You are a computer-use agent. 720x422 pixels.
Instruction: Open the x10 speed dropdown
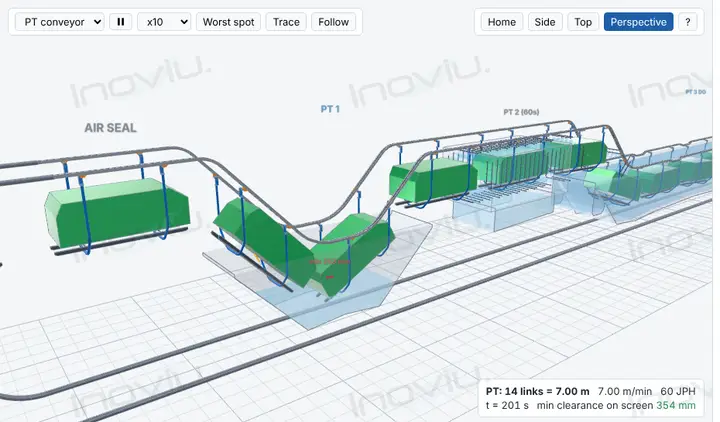pos(164,22)
